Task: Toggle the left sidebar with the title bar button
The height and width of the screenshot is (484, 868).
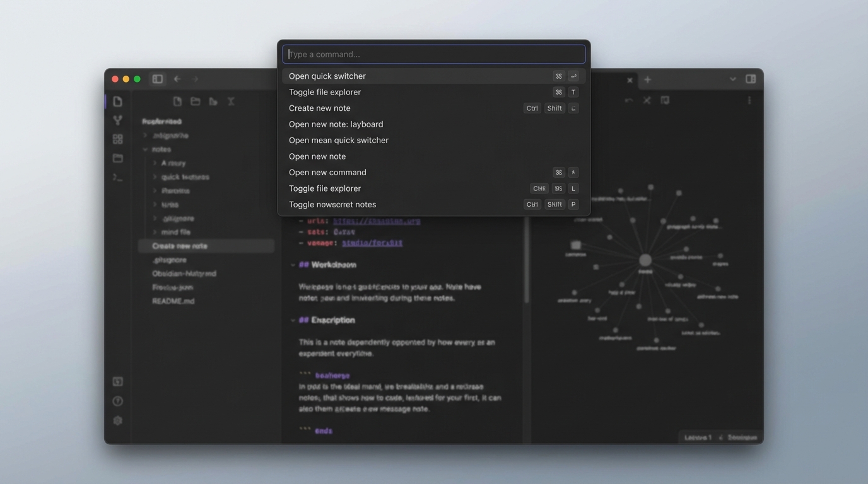Action: click(158, 79)
